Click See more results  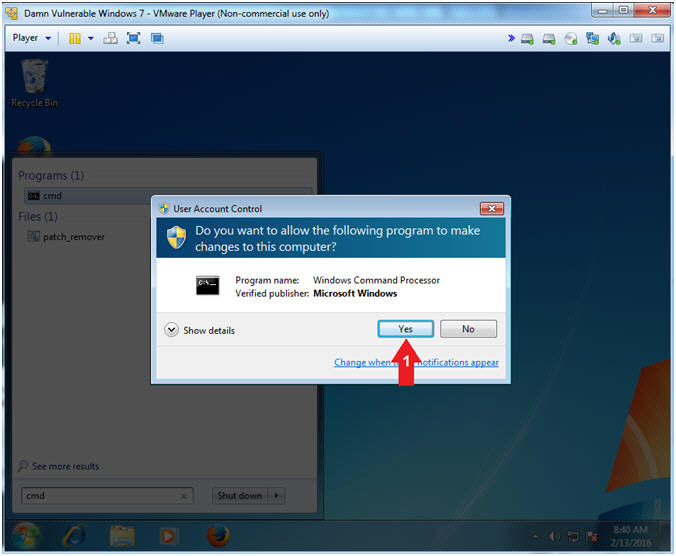[59, 466]
